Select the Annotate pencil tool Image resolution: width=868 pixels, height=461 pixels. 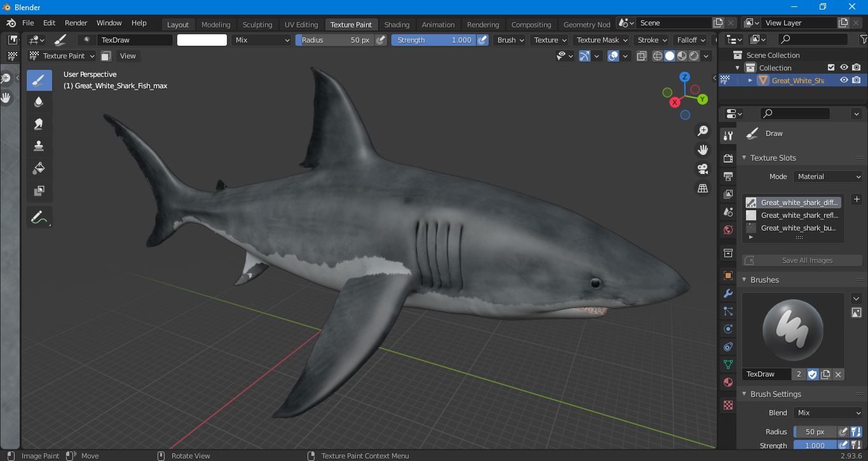39,217
